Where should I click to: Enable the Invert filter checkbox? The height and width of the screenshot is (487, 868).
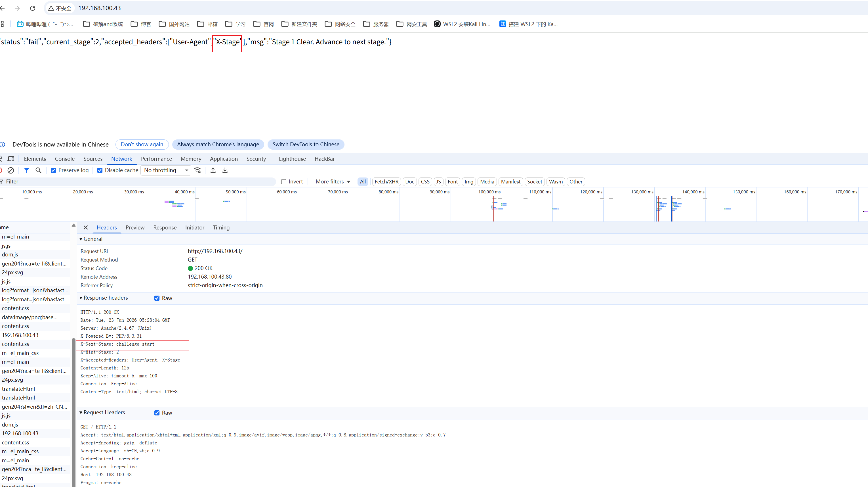[284, 182]
